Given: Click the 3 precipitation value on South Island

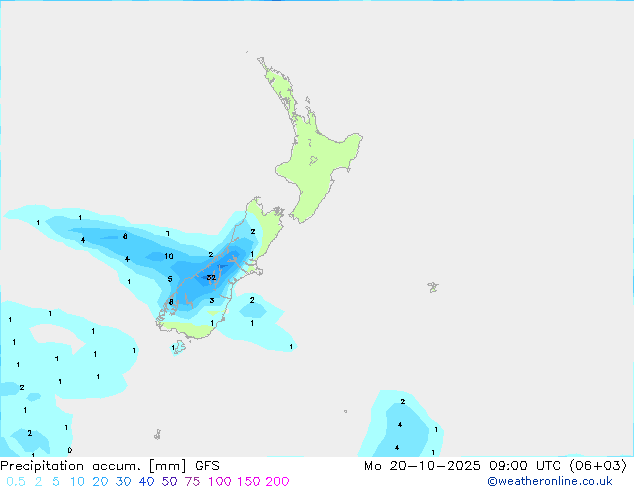Looking at the screenshot, I should [x=212, y=300].
